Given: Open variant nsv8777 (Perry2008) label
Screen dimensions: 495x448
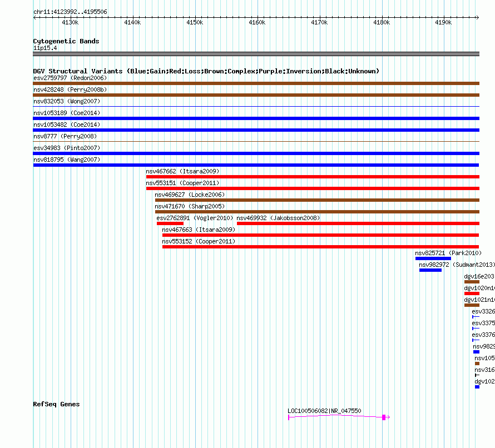Looking at the screenshot, I should click(x=65, y=136).
